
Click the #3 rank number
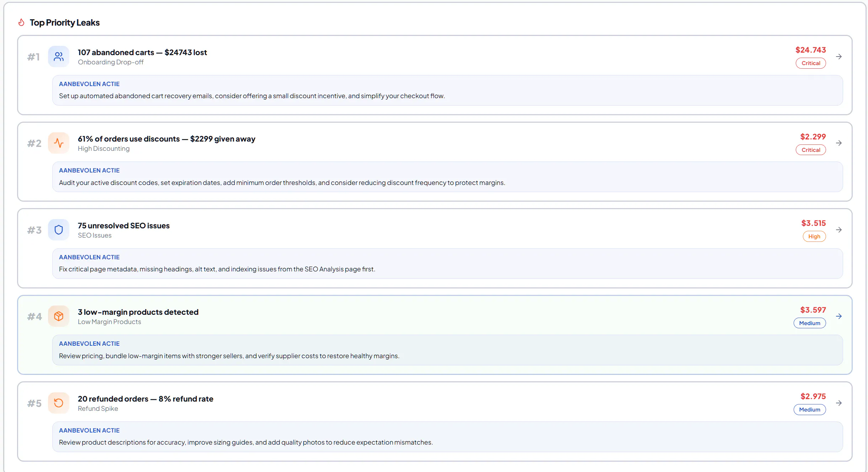pos(35,230)
